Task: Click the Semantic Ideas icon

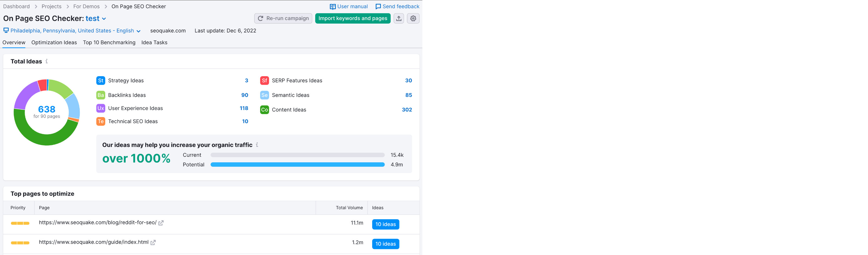Action: [264, 95]
